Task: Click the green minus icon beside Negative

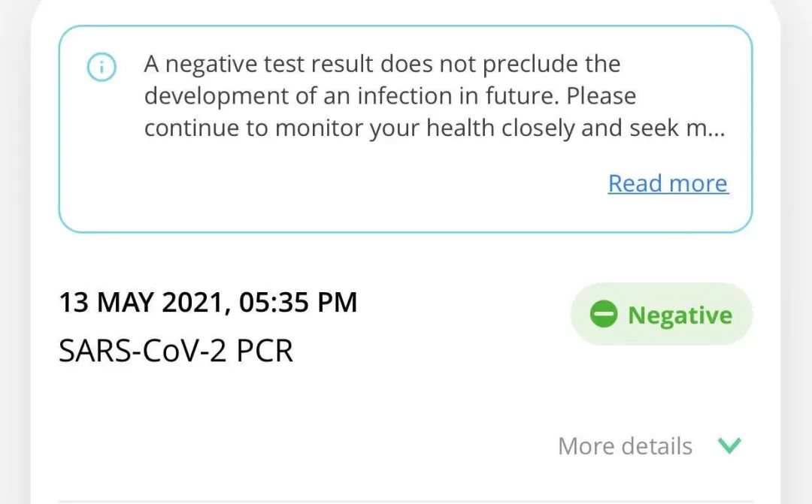Action: click(603, 315)
